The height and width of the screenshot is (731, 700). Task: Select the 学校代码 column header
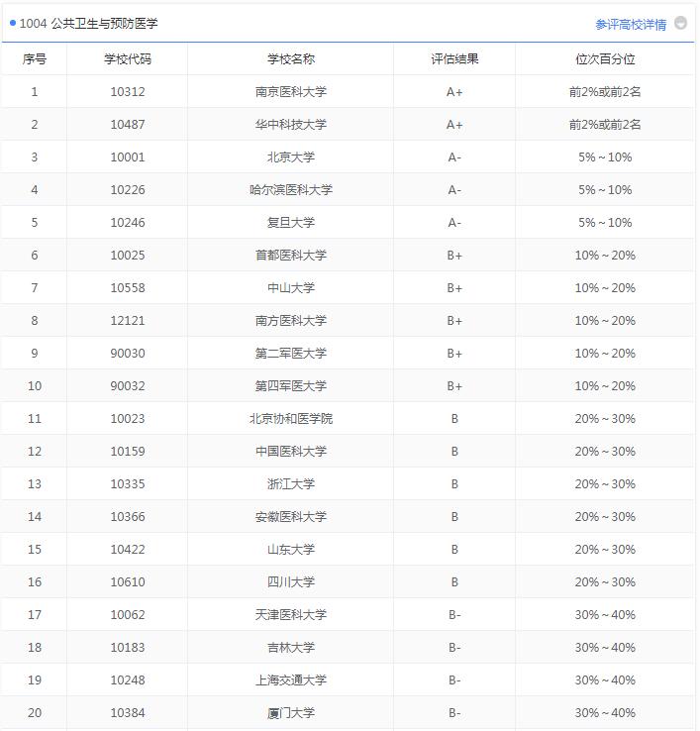[x=128, y=59]
